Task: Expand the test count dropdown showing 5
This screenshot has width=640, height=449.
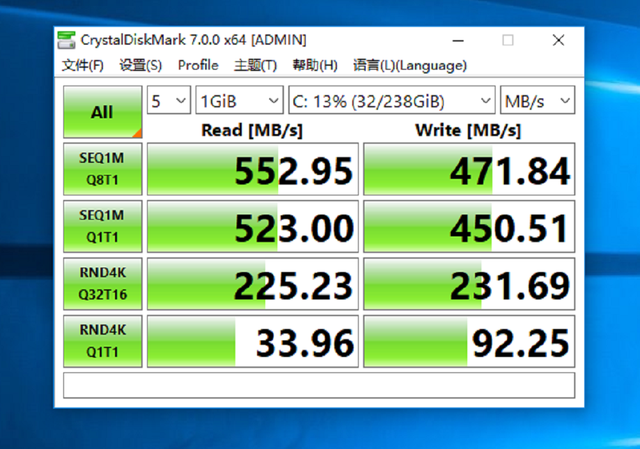Action: pyautogui.click(x=169, y=100)
